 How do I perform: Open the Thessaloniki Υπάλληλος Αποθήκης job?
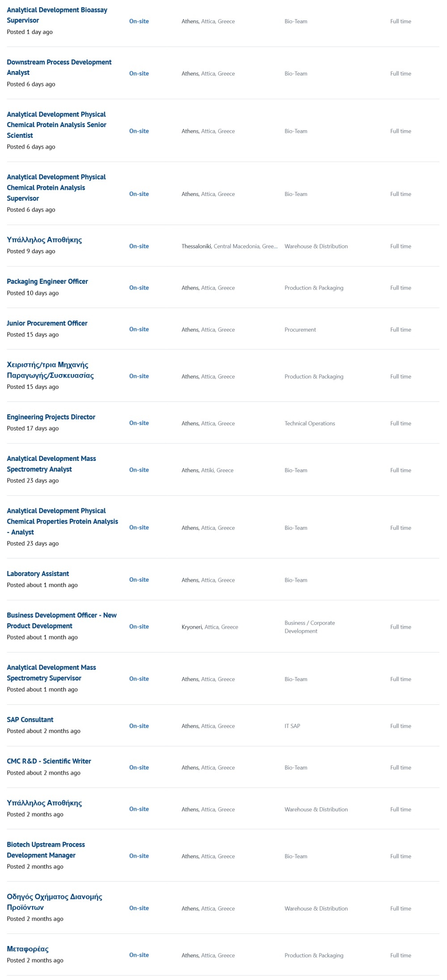(x=44, y=240)
